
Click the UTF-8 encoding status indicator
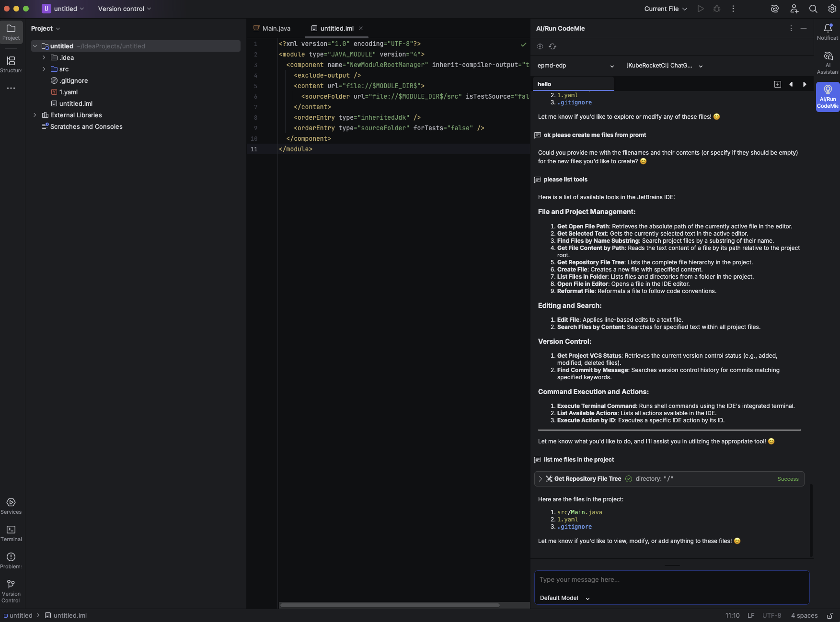click(771, 616)
